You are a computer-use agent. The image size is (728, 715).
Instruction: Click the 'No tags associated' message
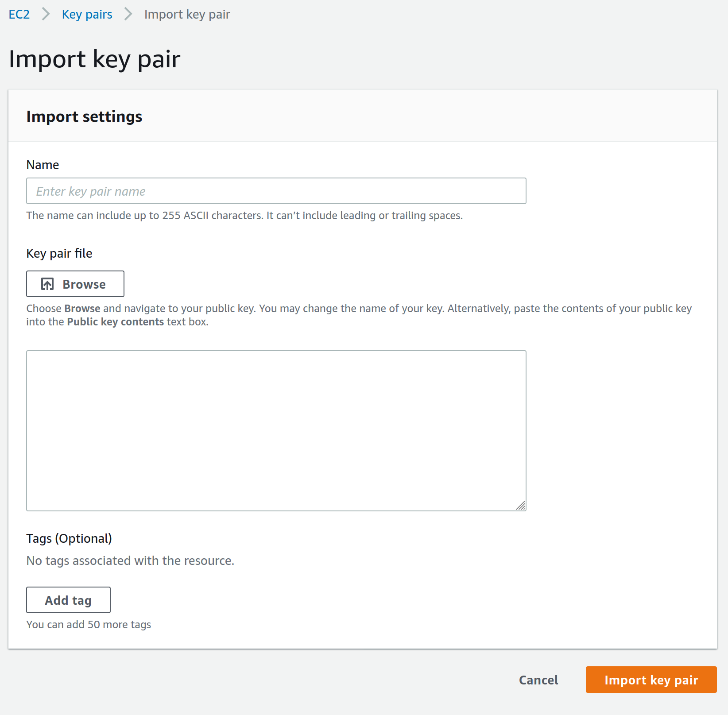click(x=130, y=560)
